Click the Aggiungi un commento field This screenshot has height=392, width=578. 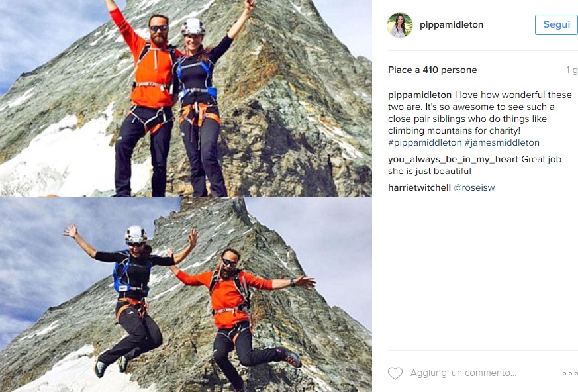tap(463, 373)
